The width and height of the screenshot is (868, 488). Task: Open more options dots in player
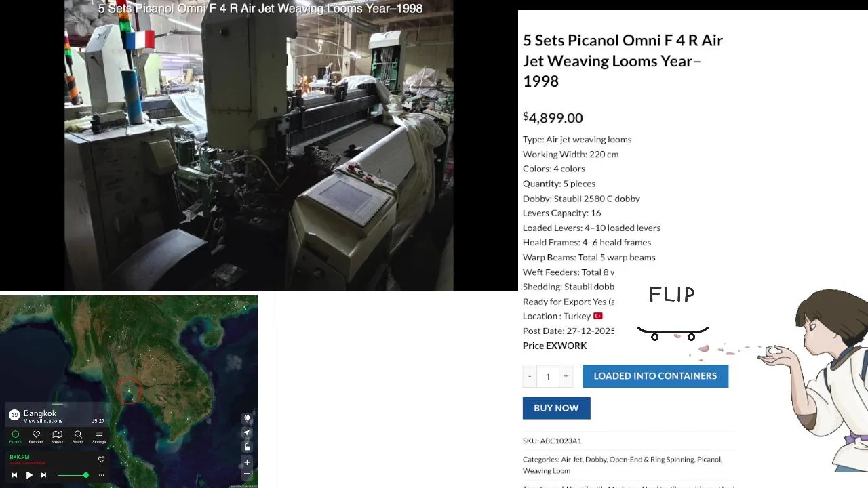tap(102, 475)
